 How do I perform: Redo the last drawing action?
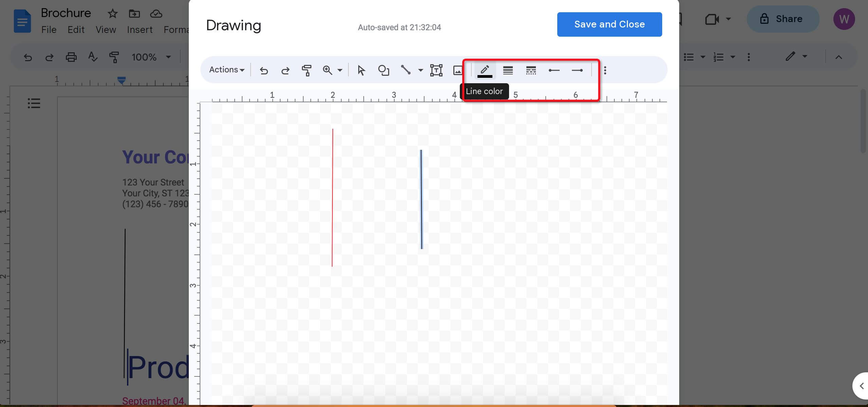point(285,70)
